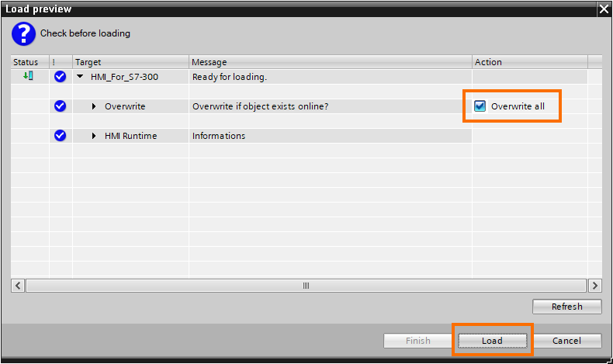Click the horizontal scrollbar left arrow
Screen dimensions: 613x364
point(18,286)
